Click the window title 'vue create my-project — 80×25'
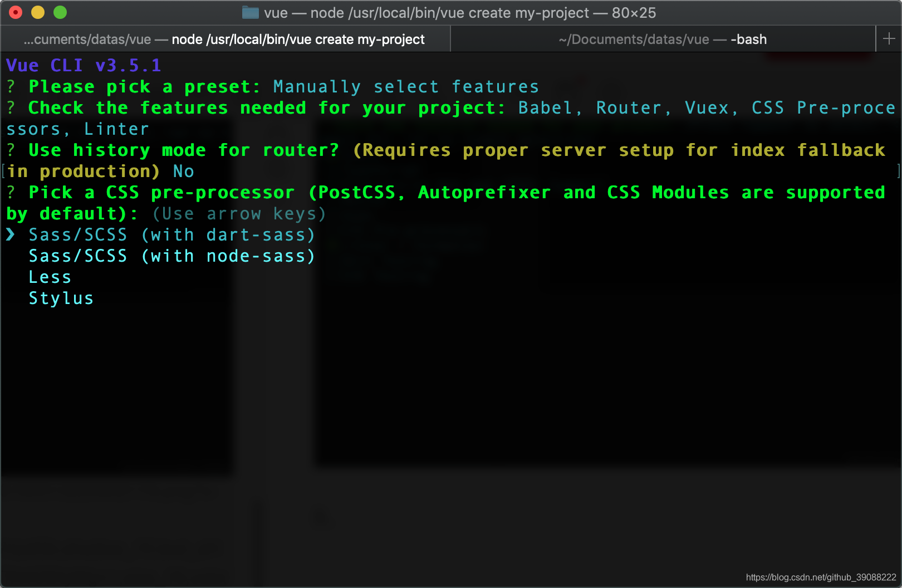This screenshot has height=588, width=902. coord(460,13)
